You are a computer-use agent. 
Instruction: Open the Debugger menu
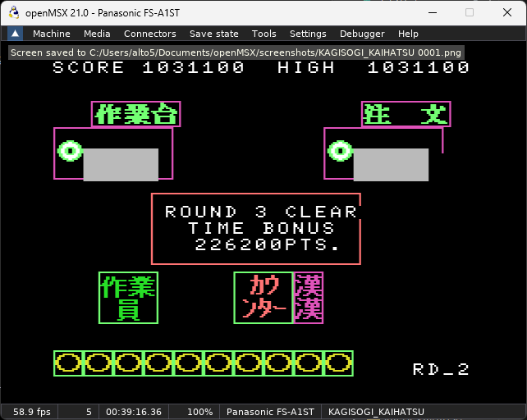click(362, 34)
